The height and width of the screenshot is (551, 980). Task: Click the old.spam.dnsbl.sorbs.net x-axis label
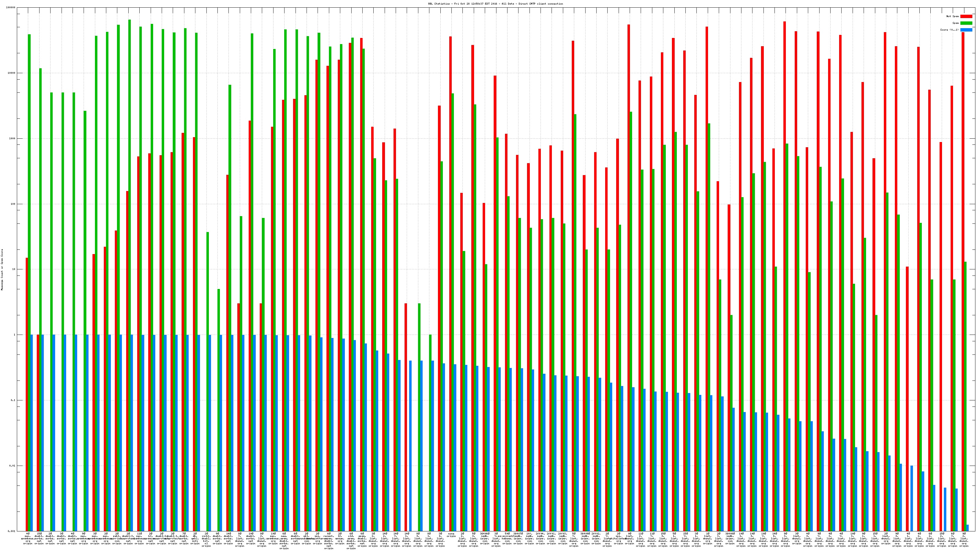tap(351, 541)
